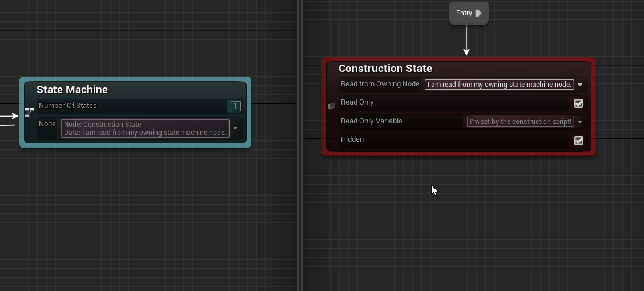Viewport: 644px width, 291px height.
Task: Click the Construction State node title
Action: pyautogui.click(x=385, y=69)
